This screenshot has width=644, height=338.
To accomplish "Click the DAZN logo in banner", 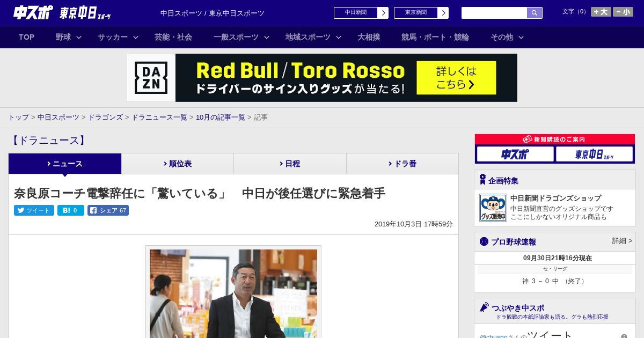I will 151,78.
